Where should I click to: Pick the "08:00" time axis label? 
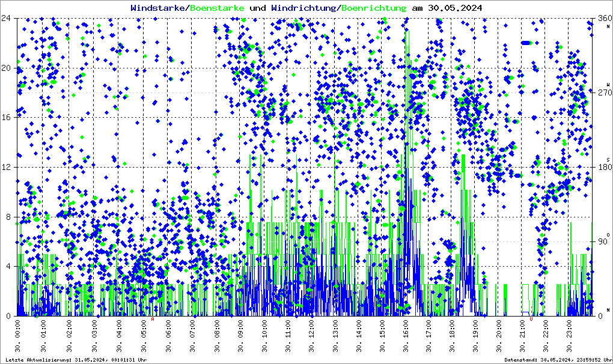[x=216, y=336]
